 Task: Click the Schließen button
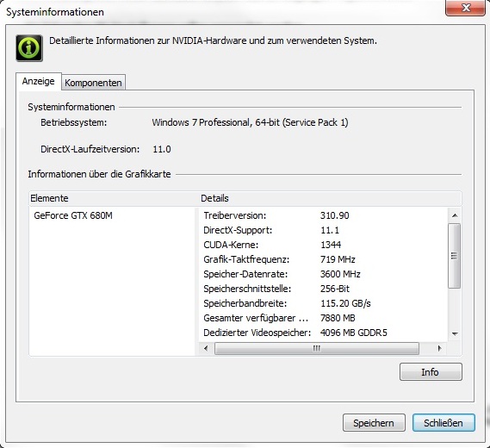pyautogui.click(x=443, y=423)
